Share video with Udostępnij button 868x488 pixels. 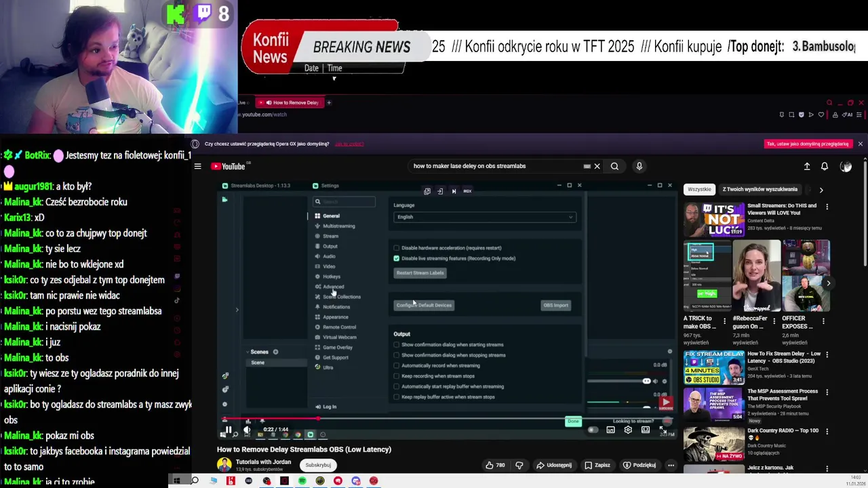pyautogui.click(x=554, y=465)
